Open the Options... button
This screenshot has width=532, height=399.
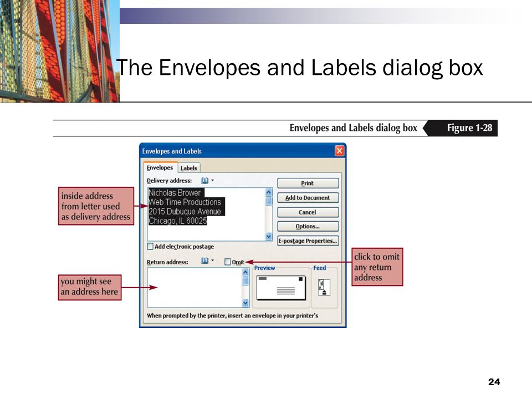pos(308,226)
